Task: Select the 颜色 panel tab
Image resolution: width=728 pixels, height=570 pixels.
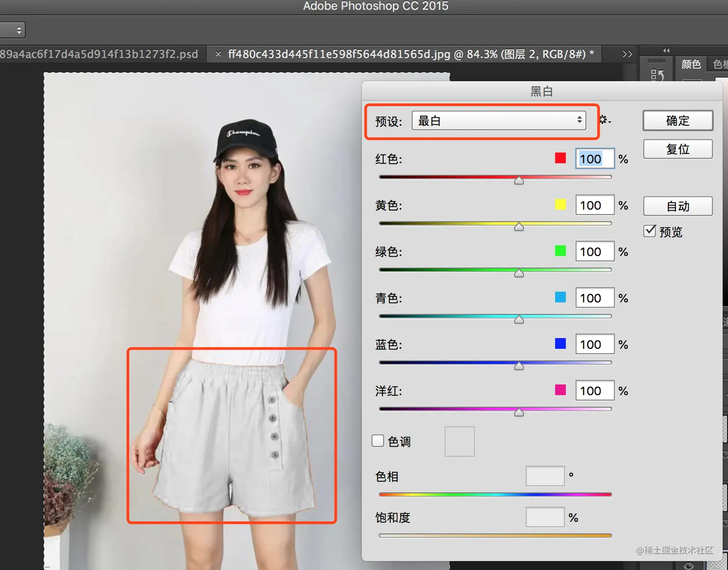Action: [691, 64]
